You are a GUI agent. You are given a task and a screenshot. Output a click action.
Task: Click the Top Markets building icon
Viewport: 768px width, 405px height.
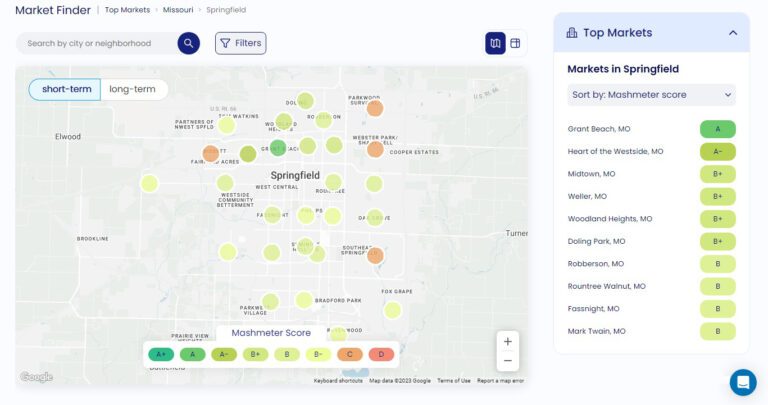[x=572, y=33]
